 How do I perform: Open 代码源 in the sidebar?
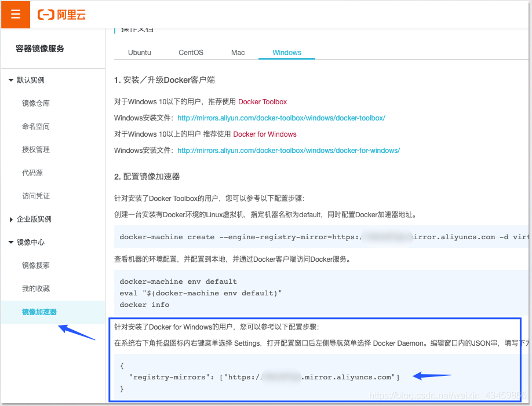point(42,173)
